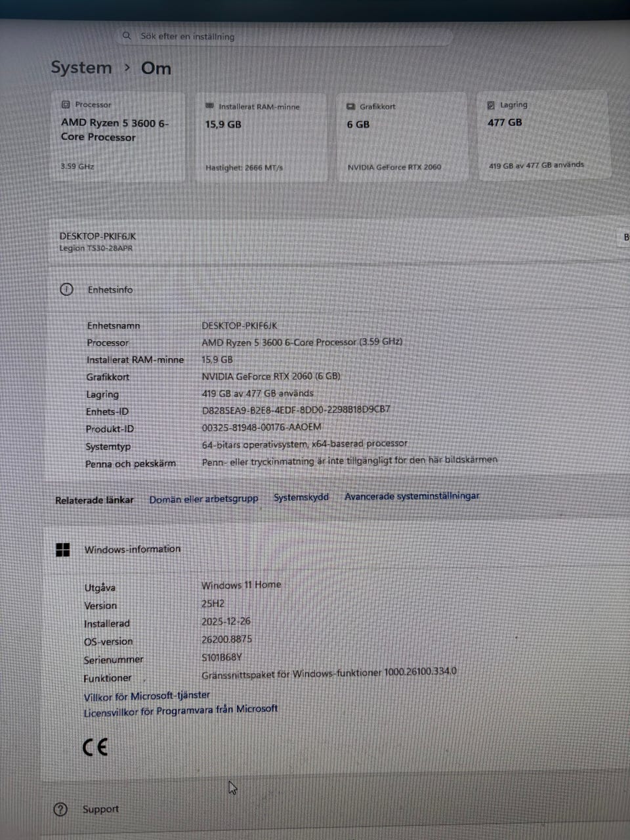Click the Systemtyp value text
Image resolution: width=630 pixels, height=840 pixels.
[x=304, y=444]
